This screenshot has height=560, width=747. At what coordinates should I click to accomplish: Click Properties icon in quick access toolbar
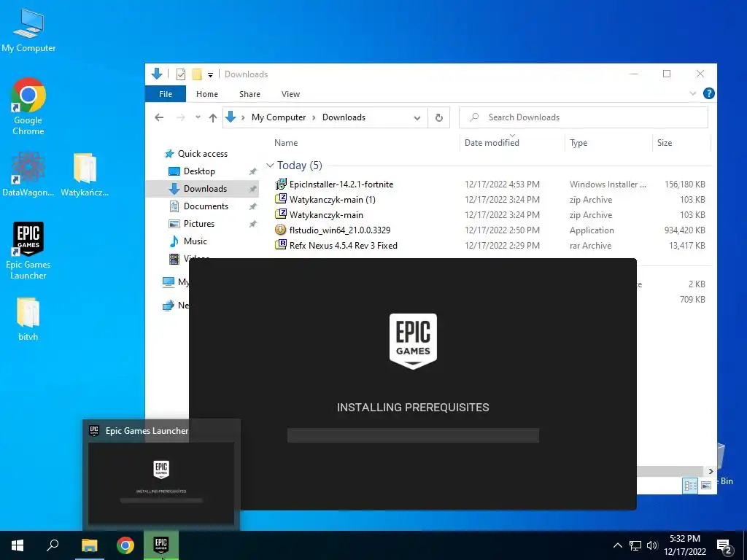click(181, 74)
